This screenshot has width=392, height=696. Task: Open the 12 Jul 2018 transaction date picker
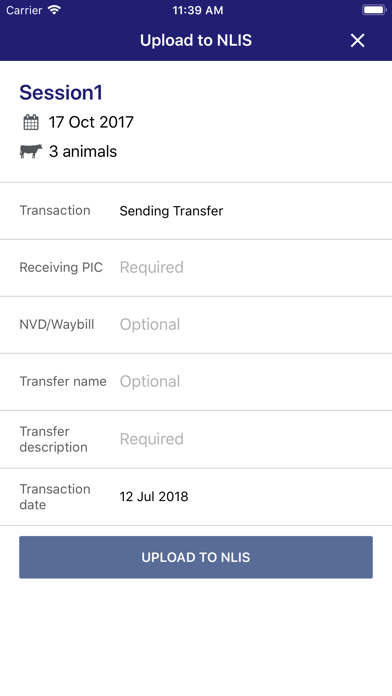pos(196,497)
